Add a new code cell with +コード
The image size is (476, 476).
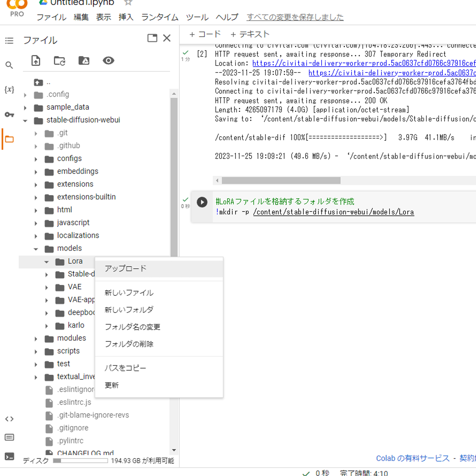[205, 34]
